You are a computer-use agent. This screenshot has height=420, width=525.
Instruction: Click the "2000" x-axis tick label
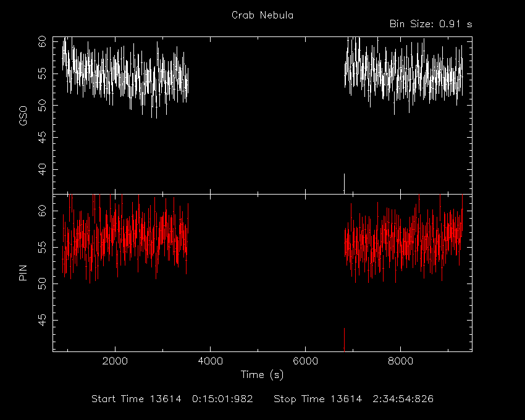115,361
